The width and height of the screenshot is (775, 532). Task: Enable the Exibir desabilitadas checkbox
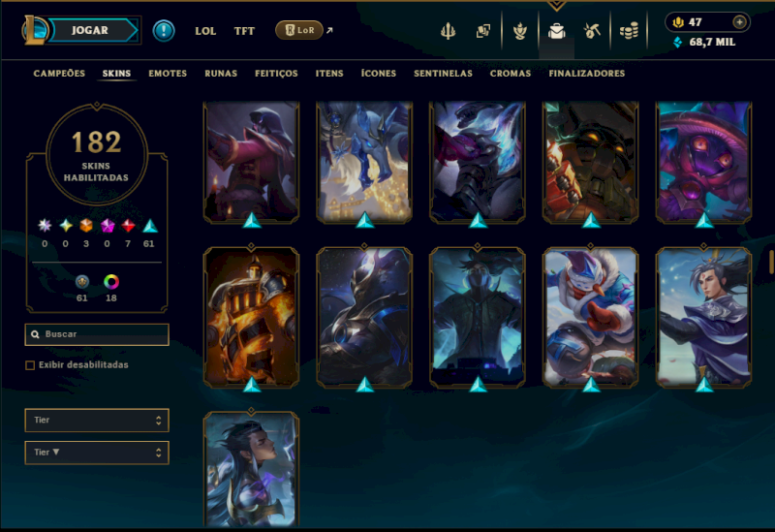[30, 365]
